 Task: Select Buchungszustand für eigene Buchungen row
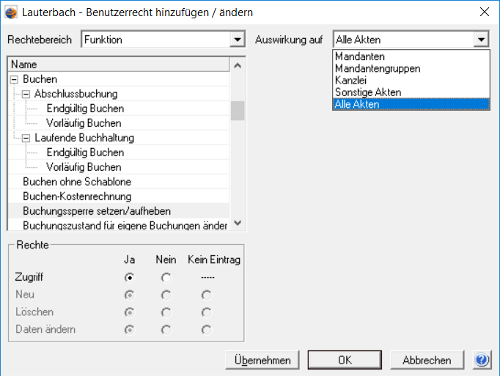point(119,225)
